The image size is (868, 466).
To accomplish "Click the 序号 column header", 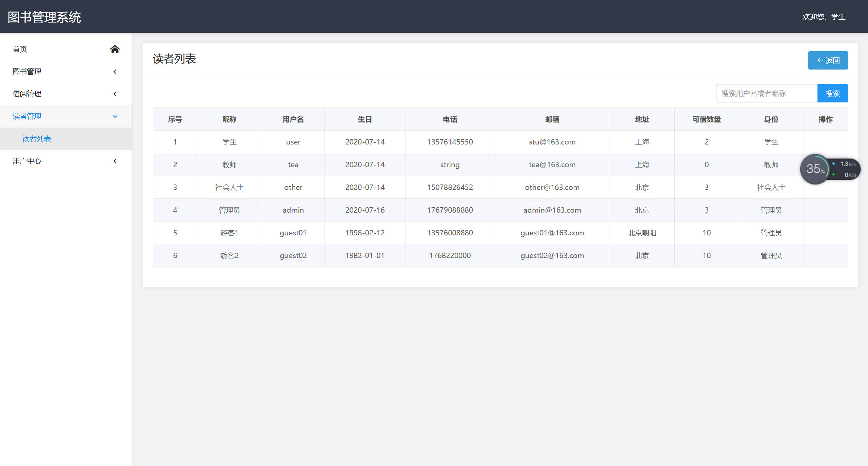I will 175,119.
